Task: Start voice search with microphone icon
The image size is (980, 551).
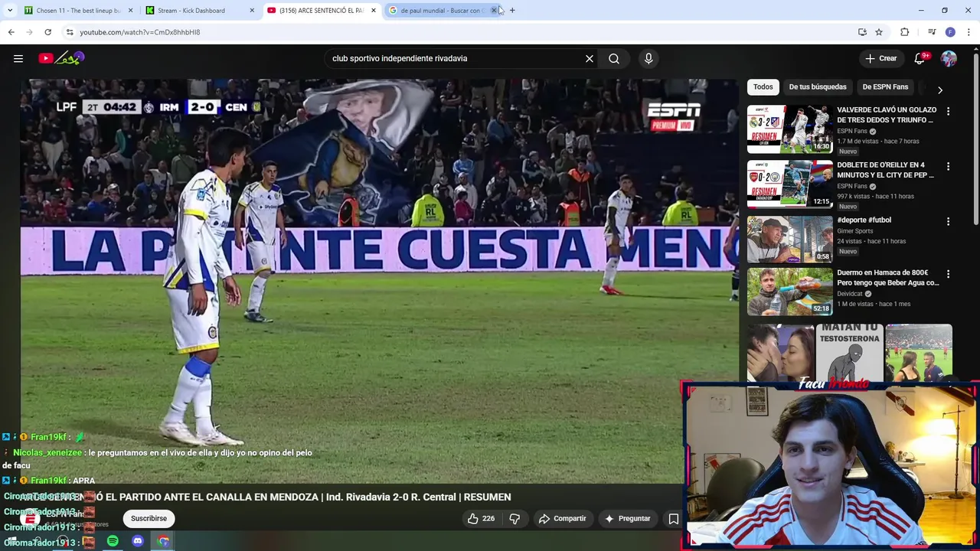Action: click(x=648, y=58)
